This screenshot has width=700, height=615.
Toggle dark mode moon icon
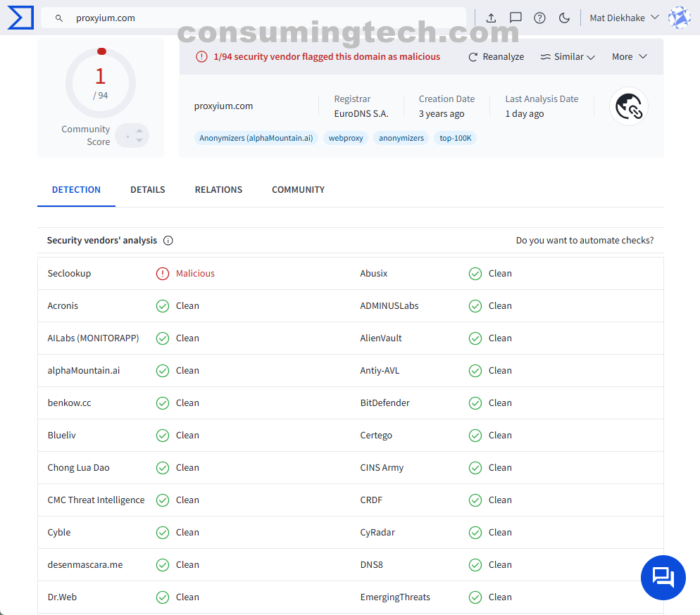coord(564,18)
